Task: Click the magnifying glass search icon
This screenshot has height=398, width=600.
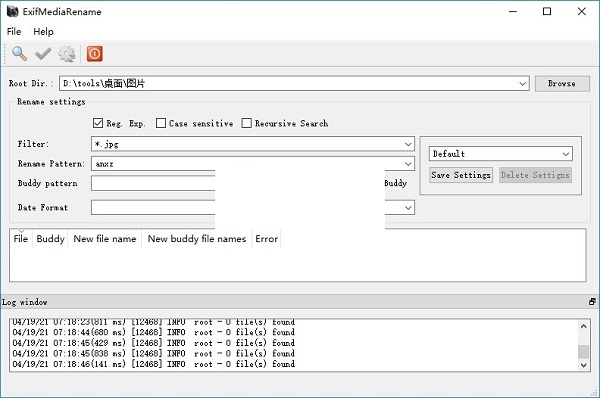Action: tap(19, 54)
